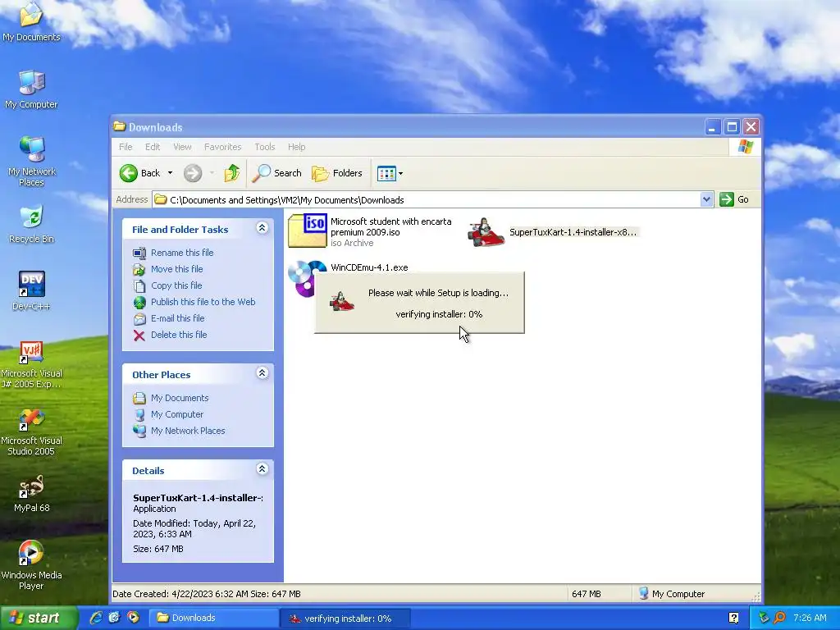Maximize the Downloads window
Viewport: 840px width, 630px height.
click(732, 127)
